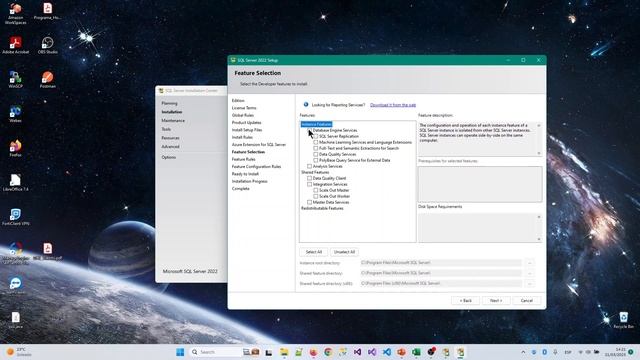Select the Firefox desktop shortcut
Image resolution: width=640 pixels, height=360 pixels.
16,148
